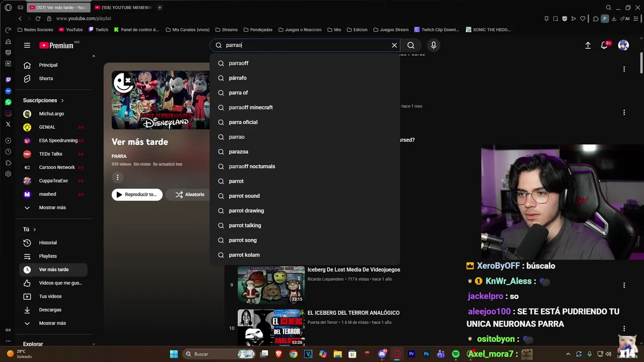Screen dimensions: 644x362
Task: Choose the 'párrafo' search suggestion
Action: click(x=305, y=78)
